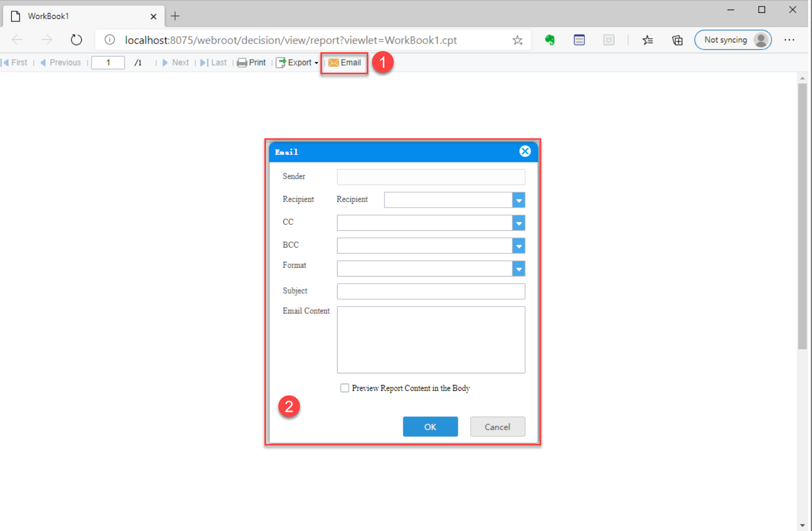Close the Email dialog with X icon
The image size is (812, 531).
525,152
